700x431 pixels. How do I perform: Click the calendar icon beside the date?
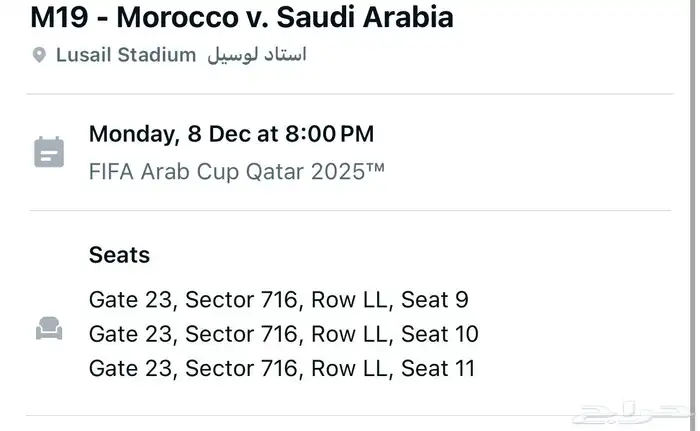pos(48,152)
